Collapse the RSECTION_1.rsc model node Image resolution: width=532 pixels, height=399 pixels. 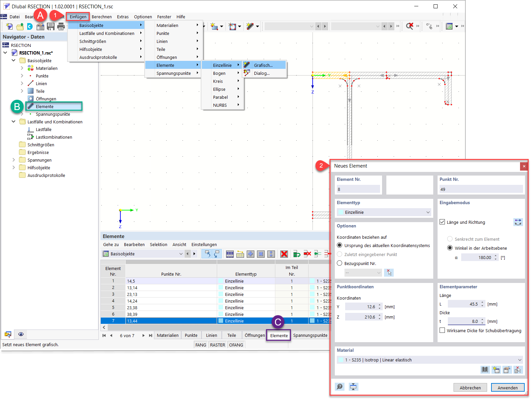pos(5,53)
